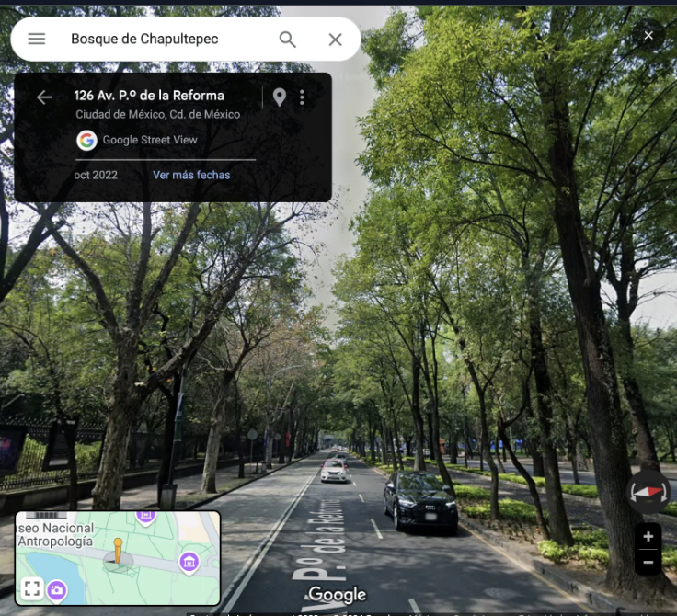Click the compass to reset orientation
Screen dimensions: 677x616
click(648, 492)
